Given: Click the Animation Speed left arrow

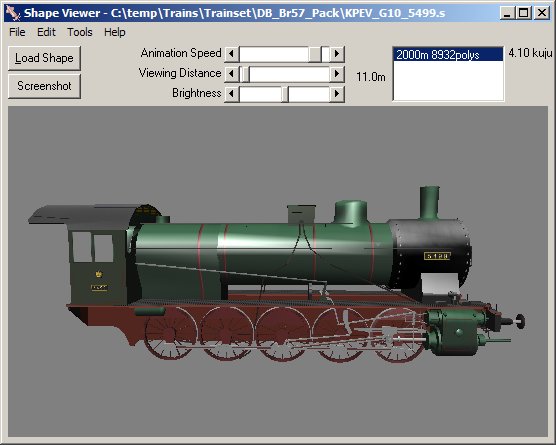Looking at the screenshot, I should (x=232, y=54).
